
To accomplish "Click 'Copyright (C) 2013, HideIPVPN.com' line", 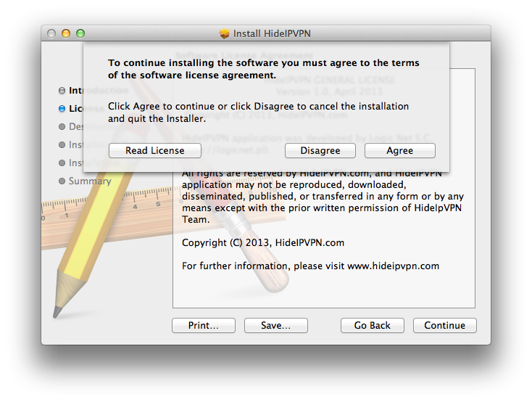I will (x=263, y=242).
